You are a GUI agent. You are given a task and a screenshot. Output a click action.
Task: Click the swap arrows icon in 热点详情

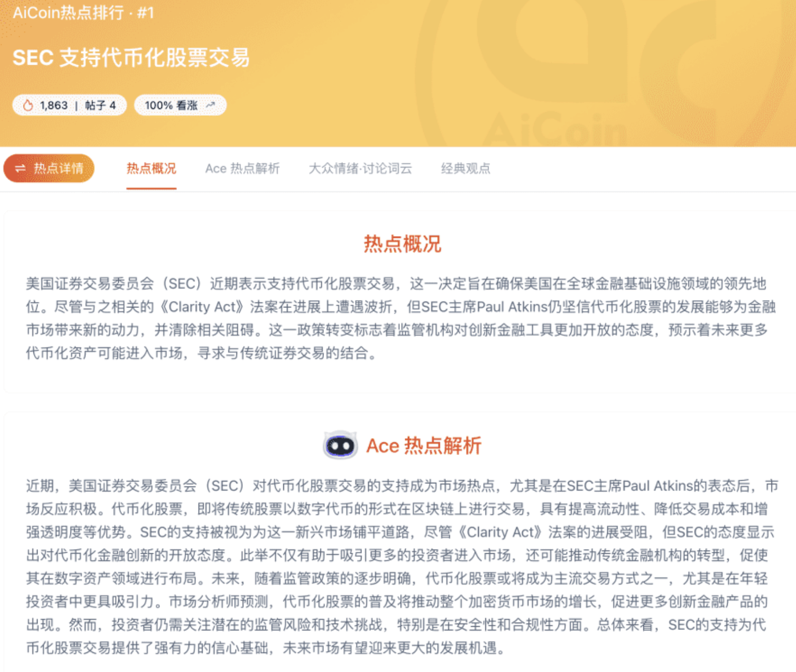click(21, 169)
